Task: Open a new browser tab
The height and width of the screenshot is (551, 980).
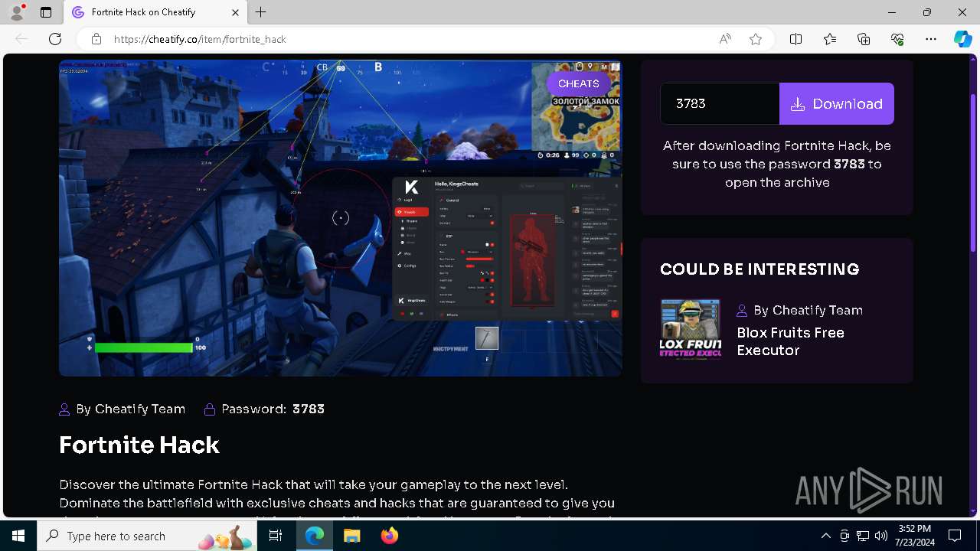Action: click(x=261, y=12)
